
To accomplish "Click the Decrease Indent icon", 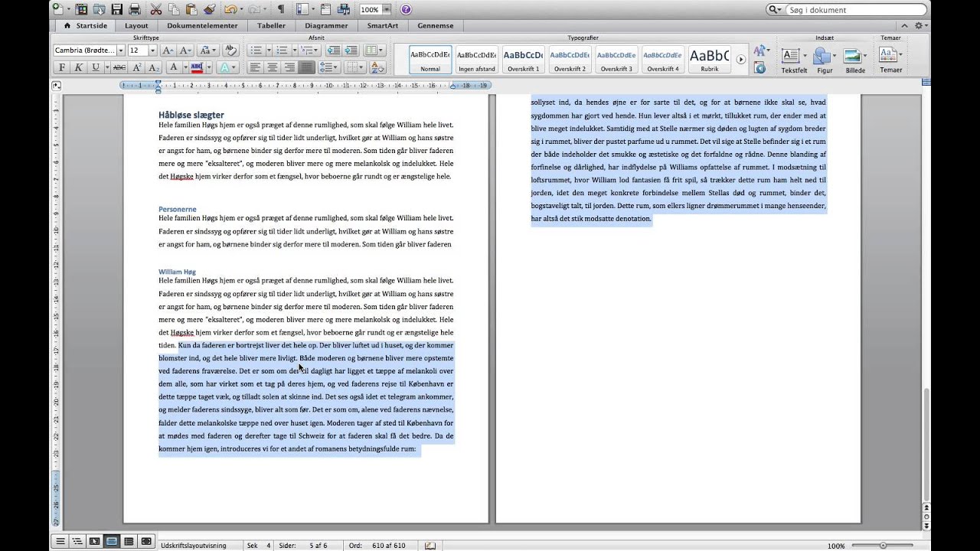I will point(333,50).
